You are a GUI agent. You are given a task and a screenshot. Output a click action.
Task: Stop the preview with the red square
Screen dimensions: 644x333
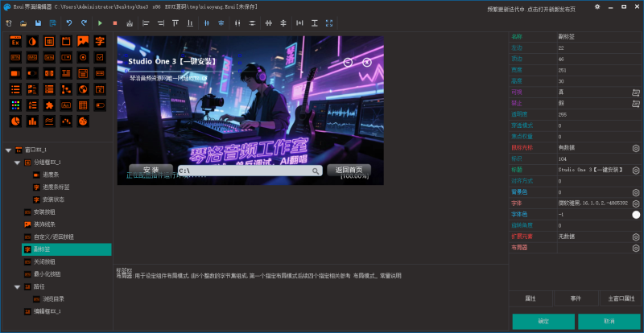click(x=115, y=23)
